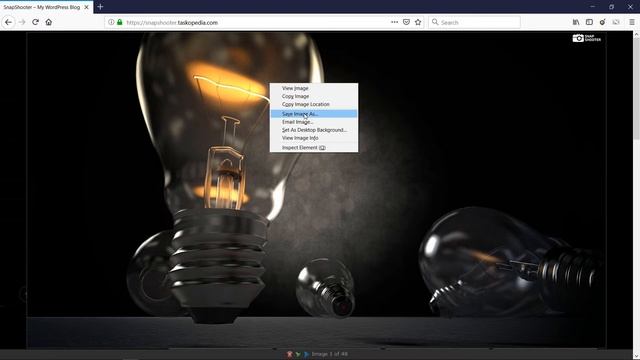This screenshot has width=640, height=360.
Task: Go back with the browser back arrow
Action: tap(9, 22)
